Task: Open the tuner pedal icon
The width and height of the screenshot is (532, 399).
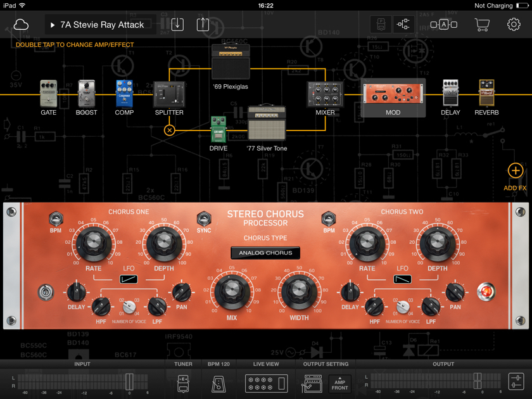Action: pyautogui.click(x=183, y=384)
